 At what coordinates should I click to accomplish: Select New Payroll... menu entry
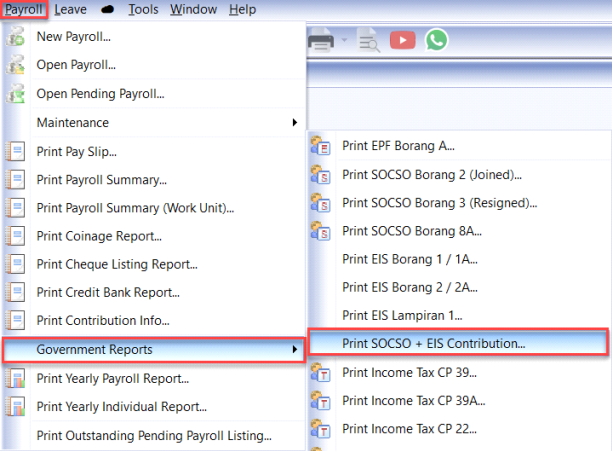coord(73,36)
